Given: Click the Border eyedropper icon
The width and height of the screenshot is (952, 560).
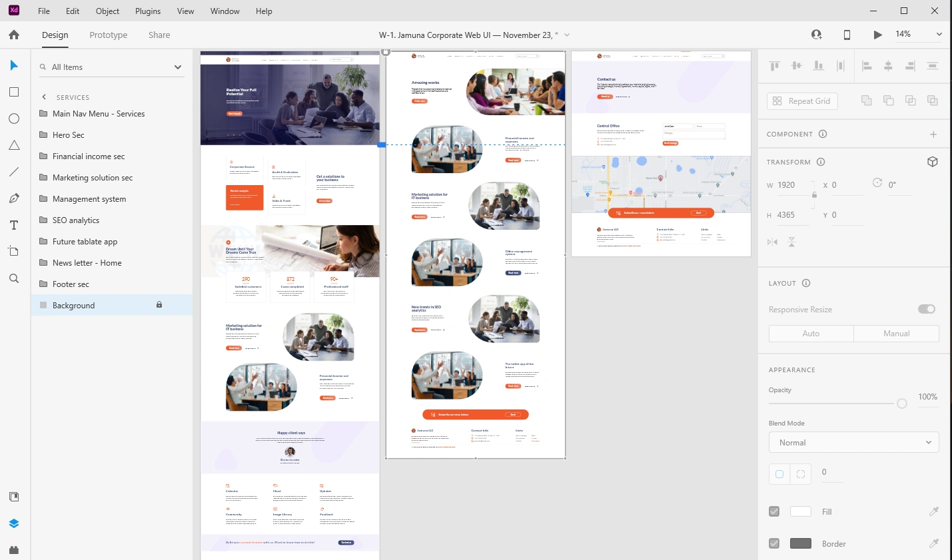Looking at the screenshot, I should click(x=934, y=543).
